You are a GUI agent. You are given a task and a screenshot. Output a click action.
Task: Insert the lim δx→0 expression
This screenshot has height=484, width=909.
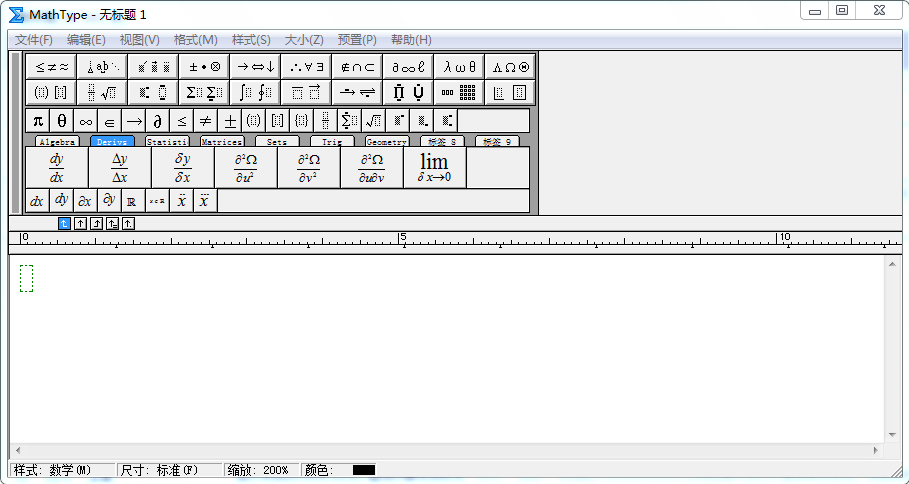pos(435,168)
